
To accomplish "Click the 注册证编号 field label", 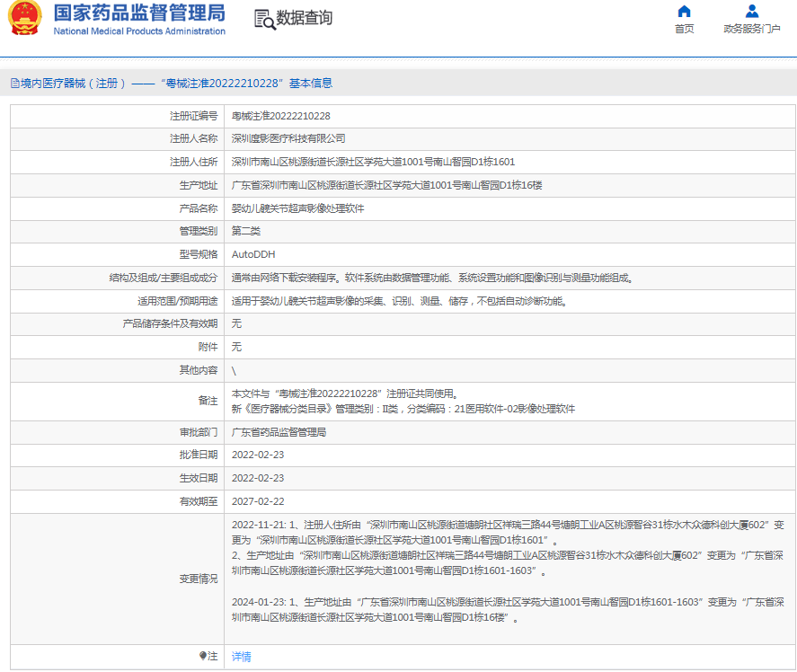I will [x=194, y=116].
